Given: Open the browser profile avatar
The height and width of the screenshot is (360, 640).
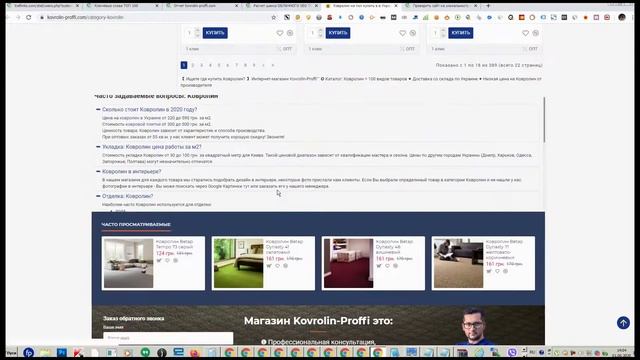Looking at the screenshot, I should [622, 17].
